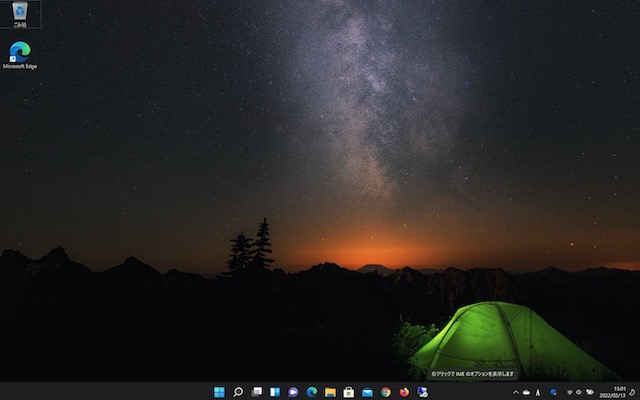Click the IME input mode indicator

[538, 393]
